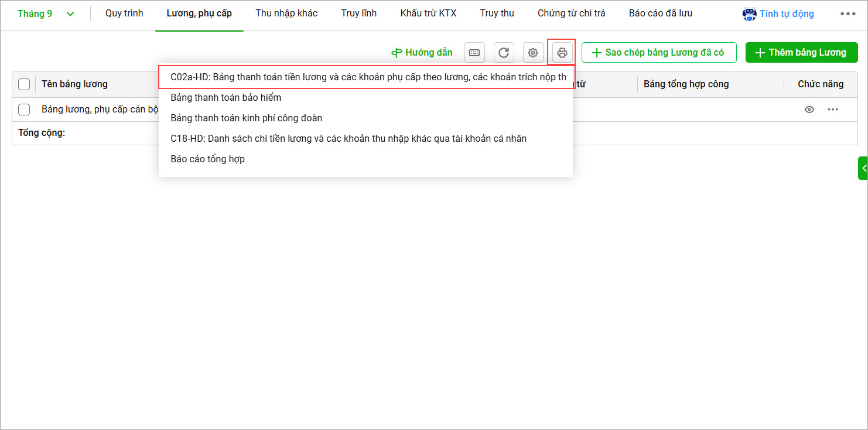Open the Khấu trừ KTX tab
Screen dimensions: 868x430
428,13
